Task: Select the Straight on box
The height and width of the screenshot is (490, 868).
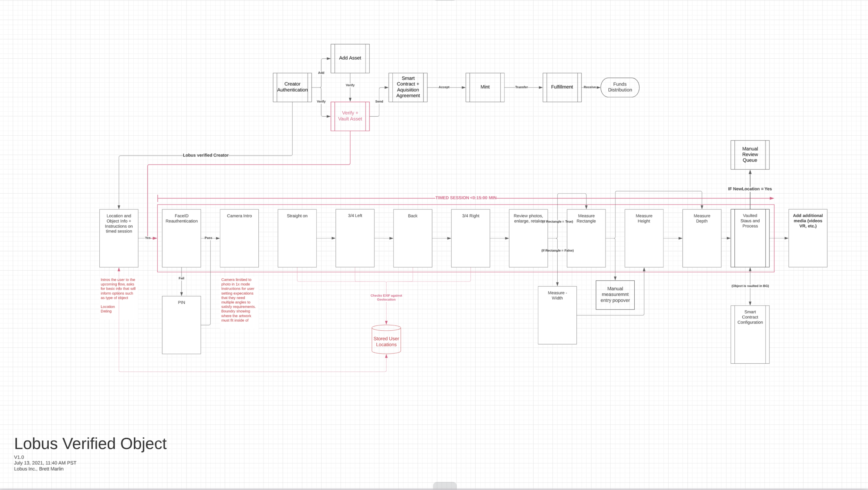Action: 297,238
